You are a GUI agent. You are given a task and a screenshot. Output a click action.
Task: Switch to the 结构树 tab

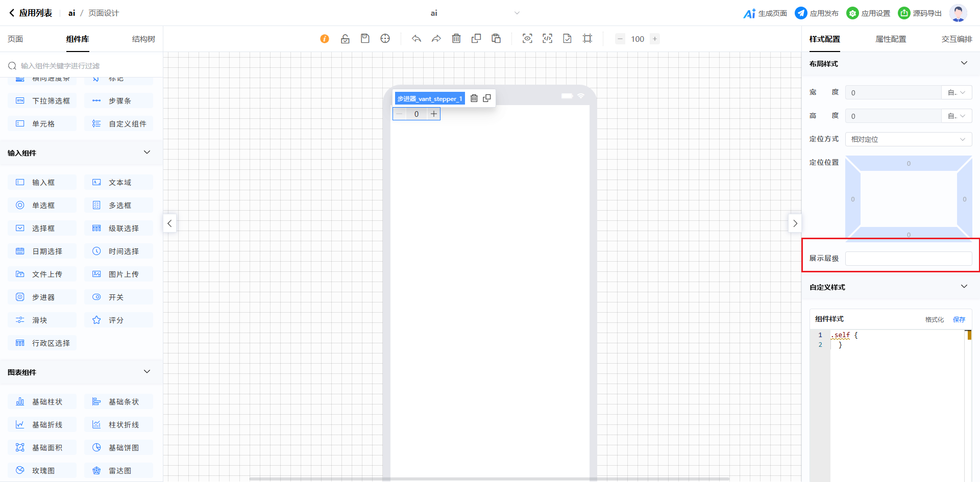(x=143, y=39)
